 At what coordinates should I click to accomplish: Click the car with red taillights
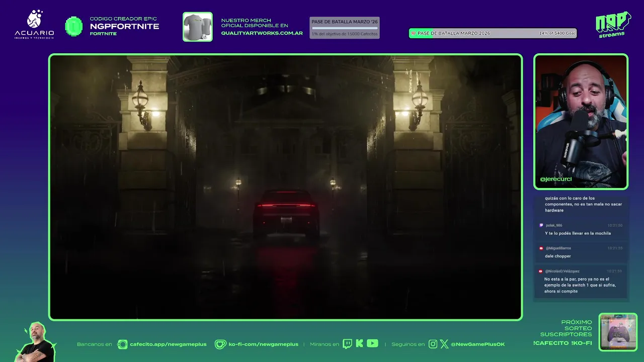(286, 213)
